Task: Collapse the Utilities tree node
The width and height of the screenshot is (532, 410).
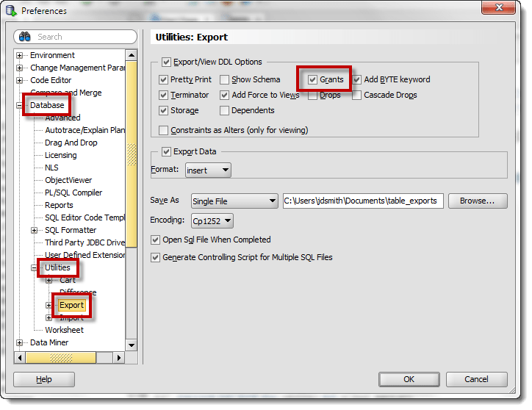Action: (x=34, y=267)
